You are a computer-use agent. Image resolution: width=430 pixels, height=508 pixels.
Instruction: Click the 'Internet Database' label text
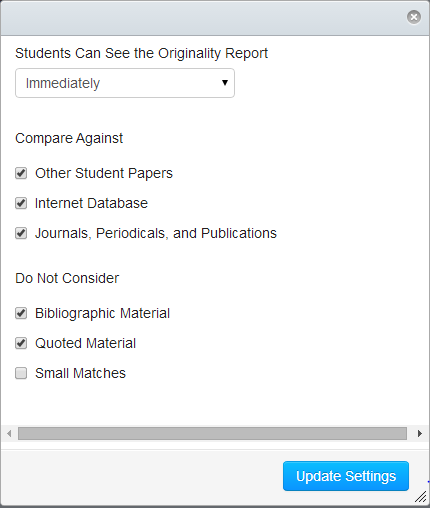point(91,203)
